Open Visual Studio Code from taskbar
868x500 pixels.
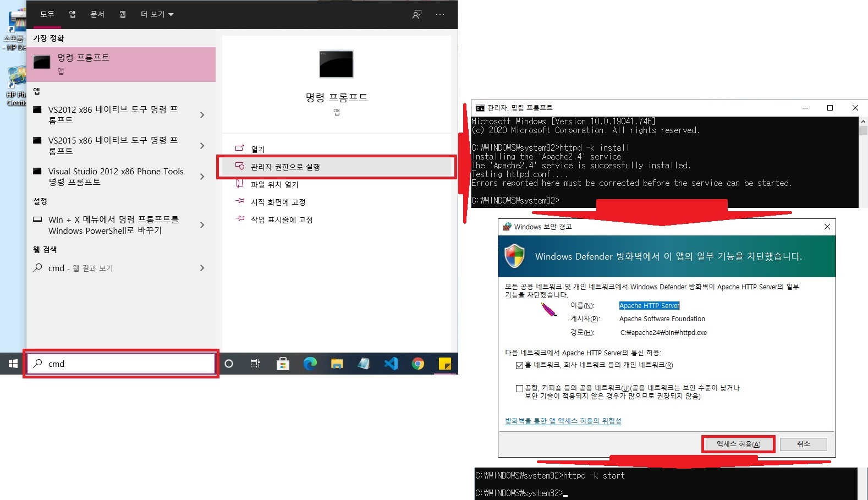point(391,364)
